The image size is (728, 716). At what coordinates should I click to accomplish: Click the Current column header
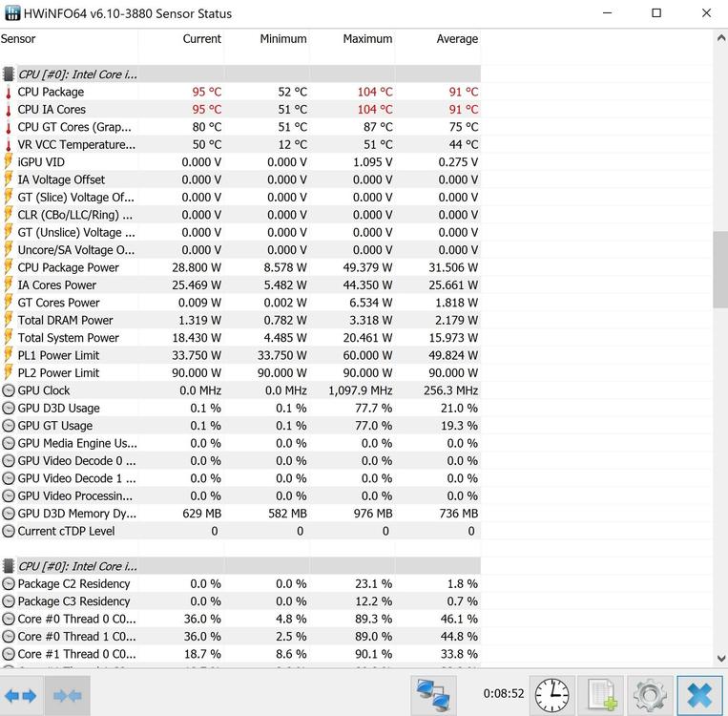click(x=201, y=39)
